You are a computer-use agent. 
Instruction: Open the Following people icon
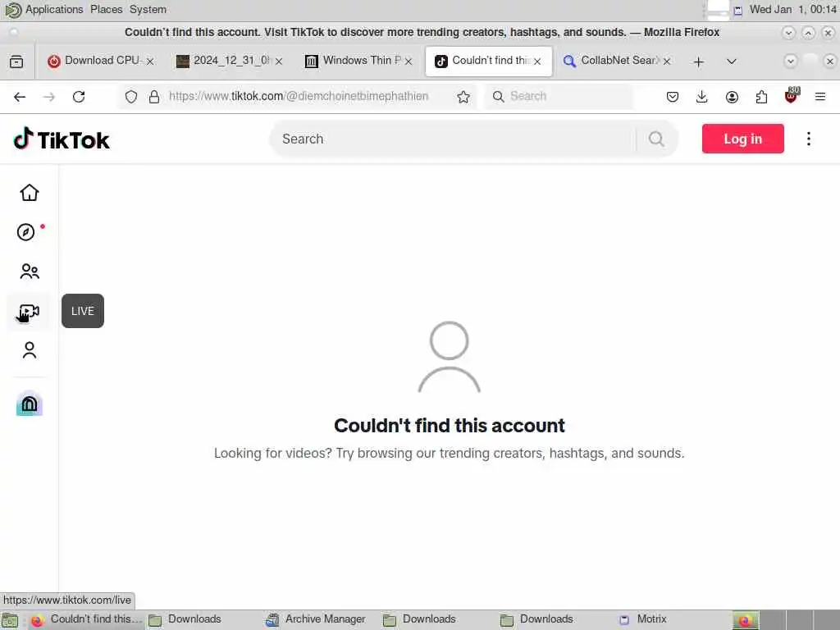(30, 272)
